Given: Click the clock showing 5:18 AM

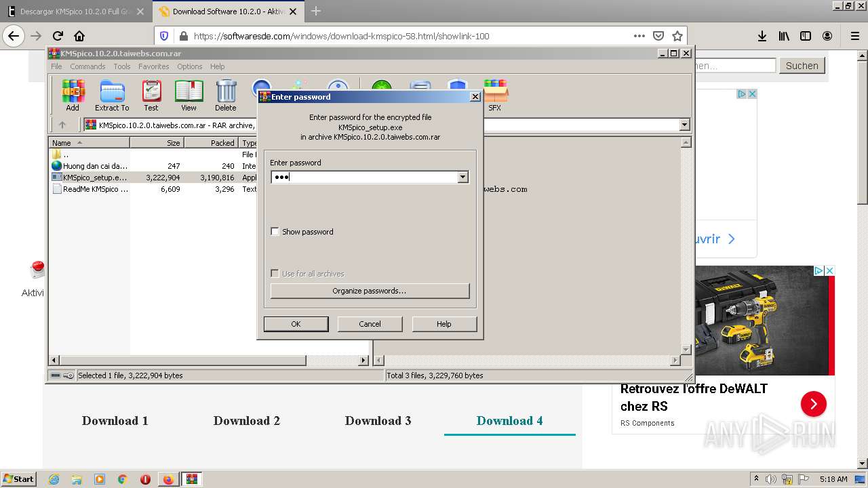Looking at the screenshot, I should (x=833, y=479).
